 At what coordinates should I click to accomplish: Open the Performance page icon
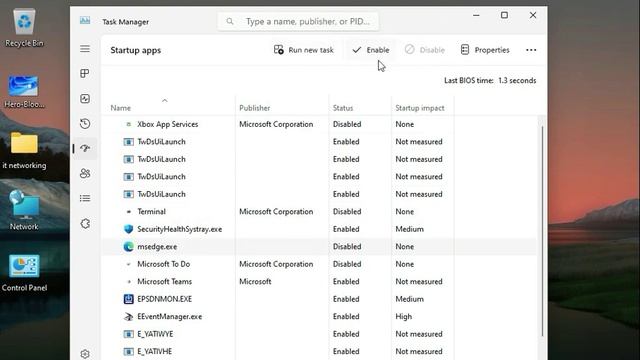(85, 99)
